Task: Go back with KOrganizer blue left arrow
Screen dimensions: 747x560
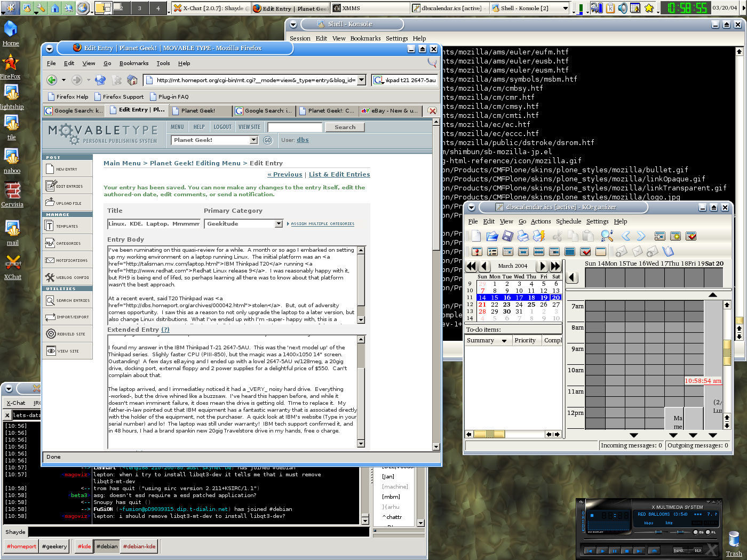Action: coord(626,236)
